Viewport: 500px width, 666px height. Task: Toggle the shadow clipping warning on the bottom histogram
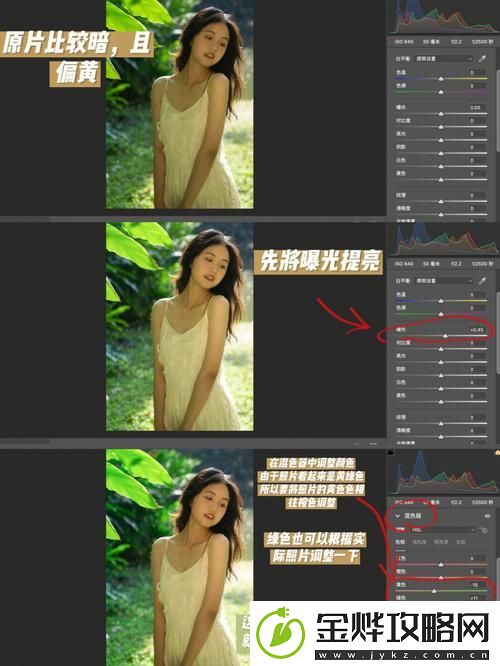click(x=391, y=453)
